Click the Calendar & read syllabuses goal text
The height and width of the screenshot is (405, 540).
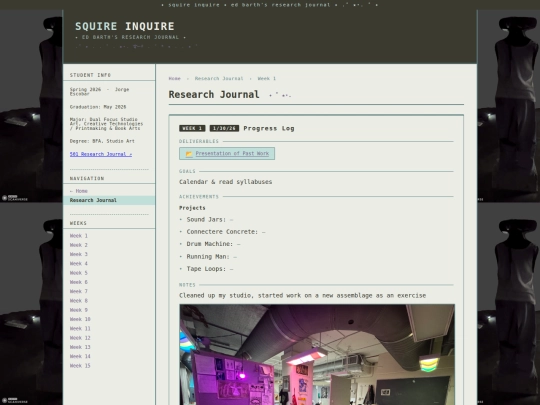226,182
